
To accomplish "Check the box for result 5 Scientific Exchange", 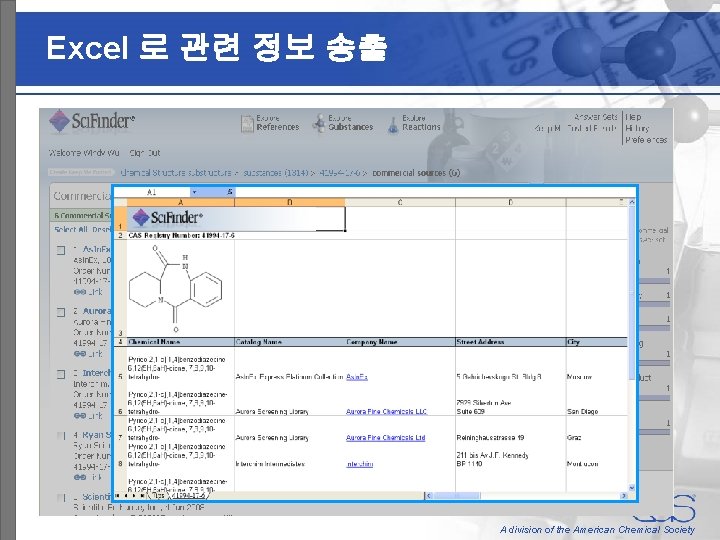I will pyautogui.click(x=61, y=498).
